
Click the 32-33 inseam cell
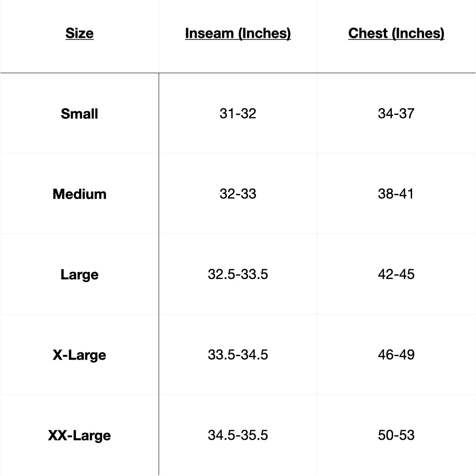click(x=238, y=194)
